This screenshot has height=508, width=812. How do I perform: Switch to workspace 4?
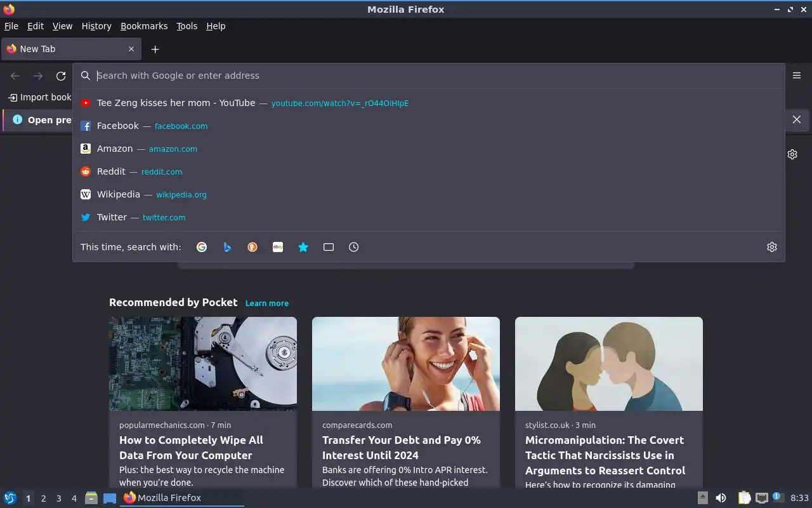click(x=74, y=498)
